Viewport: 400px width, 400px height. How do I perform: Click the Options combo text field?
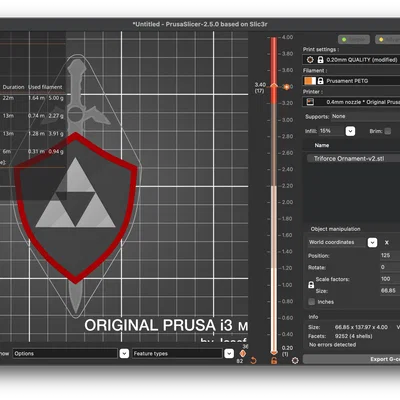pyautogui.click(x=65, y=353)
